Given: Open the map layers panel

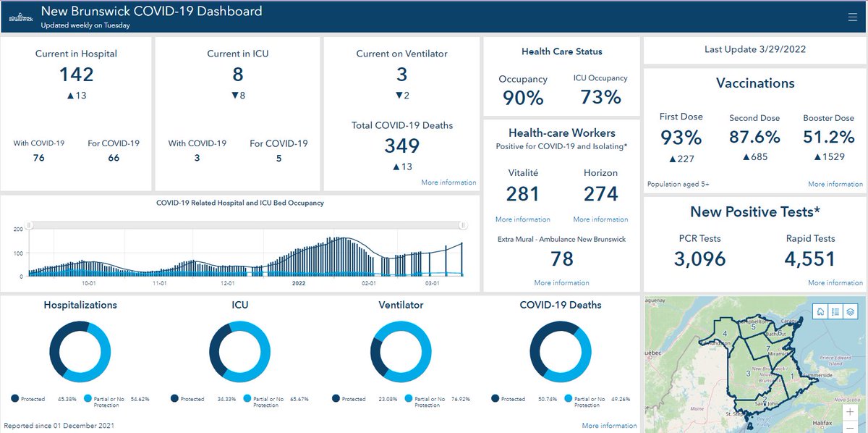Looking at the screenshot, I should (x=851, y=311).
